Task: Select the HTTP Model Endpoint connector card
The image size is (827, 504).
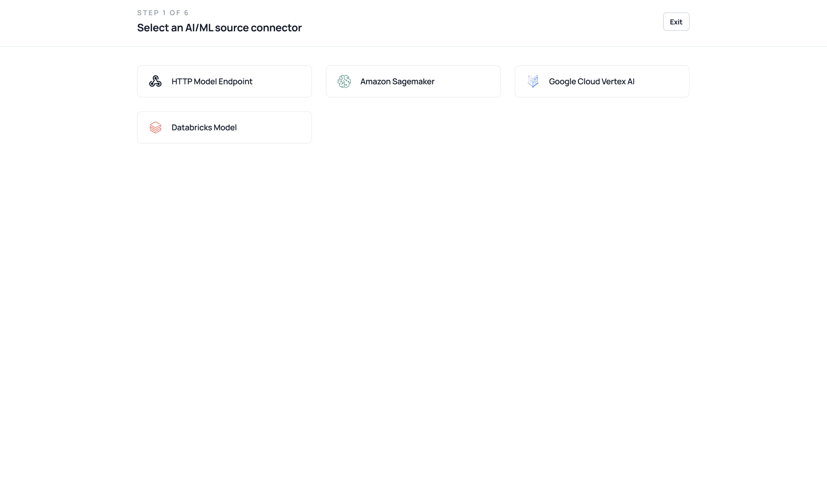Action: coord(225,81)
